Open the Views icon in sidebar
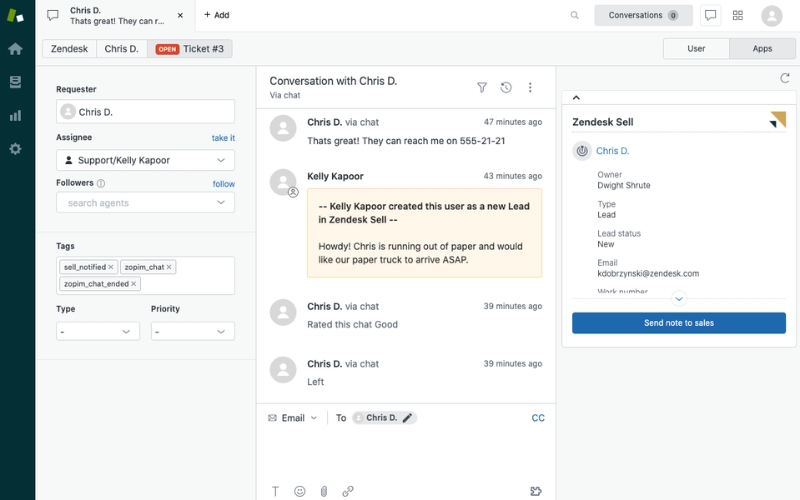The height and width of the screenshot is (500, 800). coord(15,82)
